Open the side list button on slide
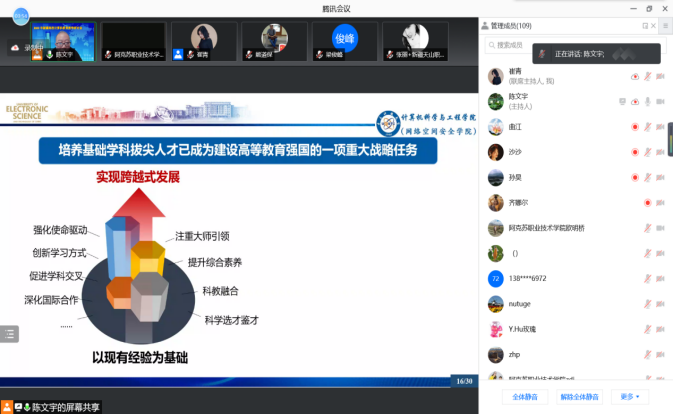The width and height of the screenshot is (673, 414). [10, 335]
